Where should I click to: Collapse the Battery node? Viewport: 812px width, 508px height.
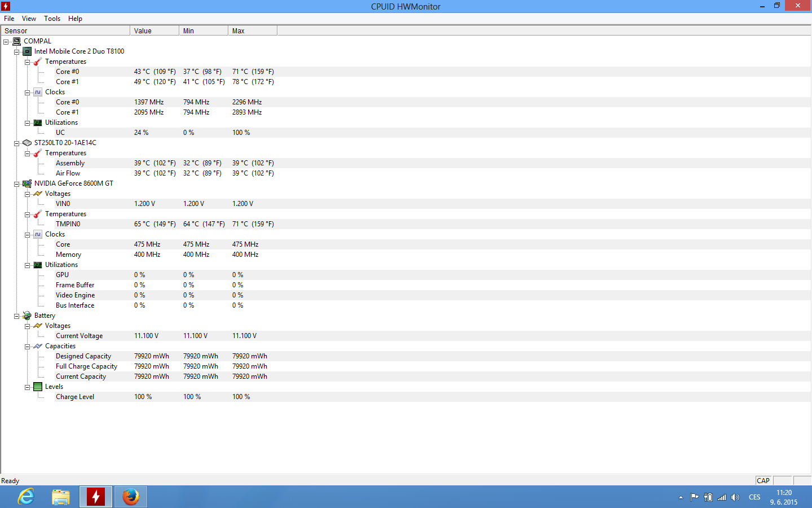17,316
